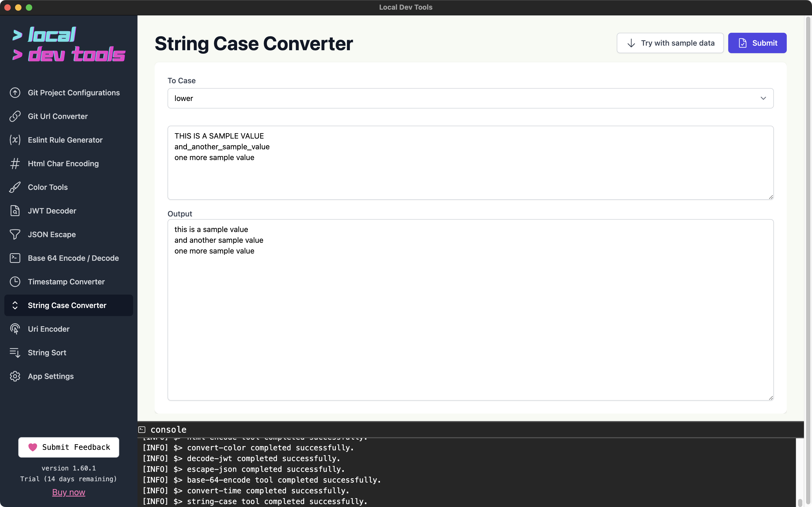
Task: Click the console scrollbar thumb
Action: (x=800, y=503)
